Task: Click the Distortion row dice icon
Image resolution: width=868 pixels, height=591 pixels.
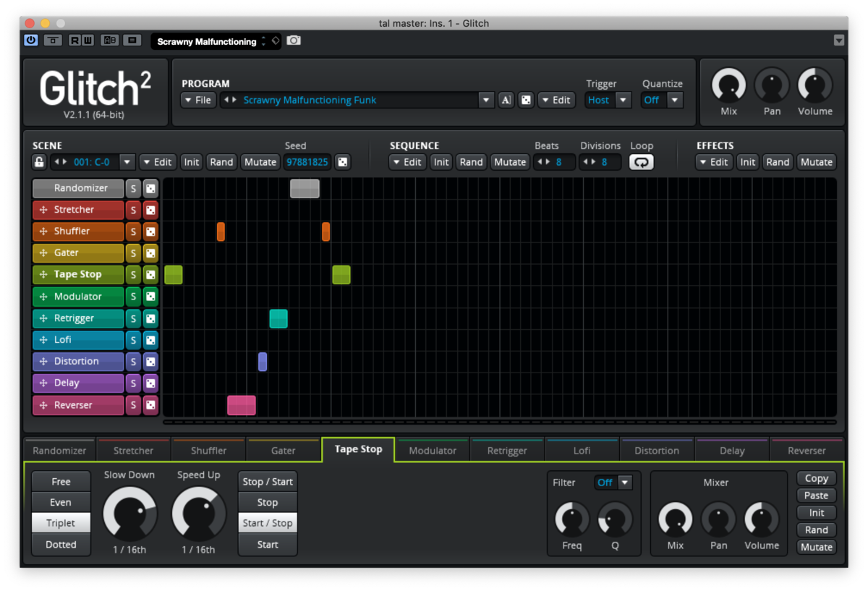Action: tap(150, 362)
